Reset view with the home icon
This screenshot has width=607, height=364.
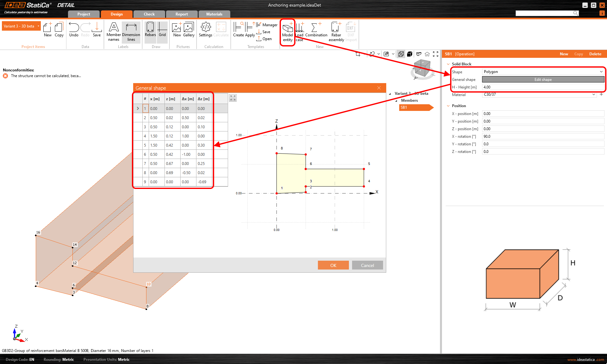[427, 54]
